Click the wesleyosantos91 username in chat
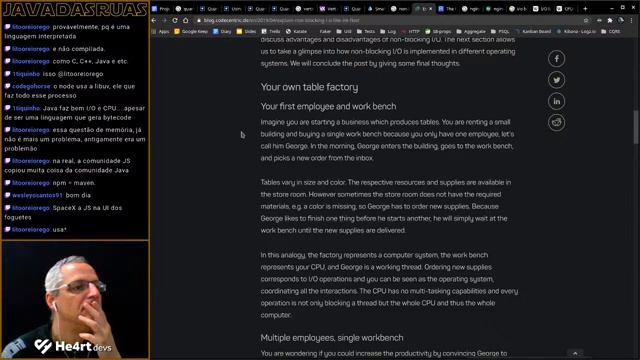This screenshot has width=640, height=360. (x=37, y=195)
